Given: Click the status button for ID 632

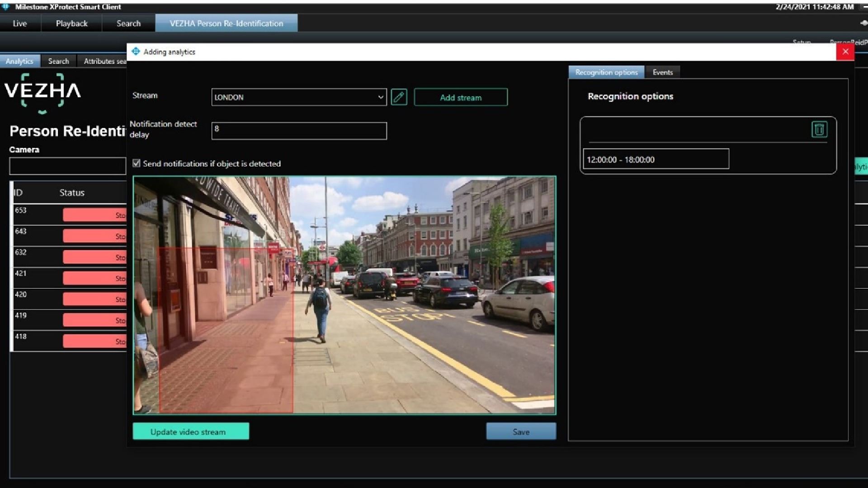Looking at the screenshot, I should pyautogui.click(x=94, y=257).
